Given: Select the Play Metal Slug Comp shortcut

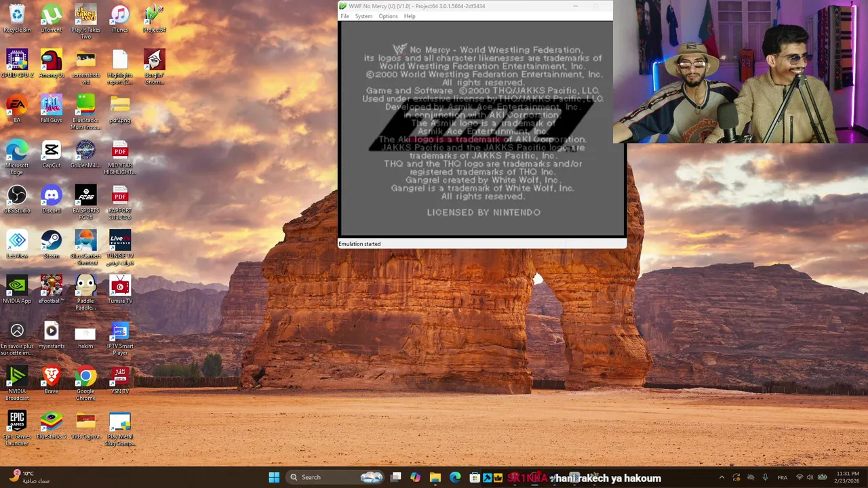Looking at the screenshot, I should click(120, 428).
